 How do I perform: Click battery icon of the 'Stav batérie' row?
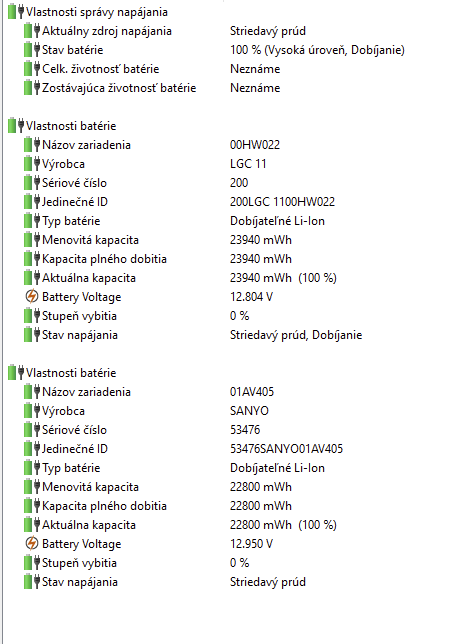pyautogui.click(x=32, y=50)
